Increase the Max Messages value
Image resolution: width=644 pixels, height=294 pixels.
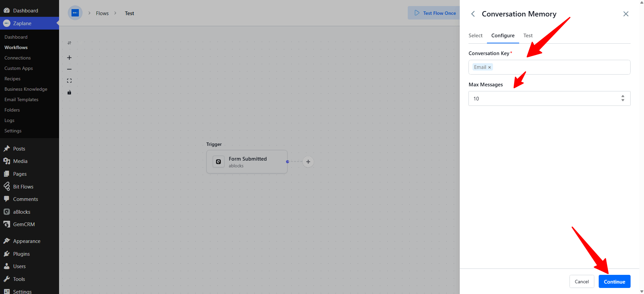(623, 96)
